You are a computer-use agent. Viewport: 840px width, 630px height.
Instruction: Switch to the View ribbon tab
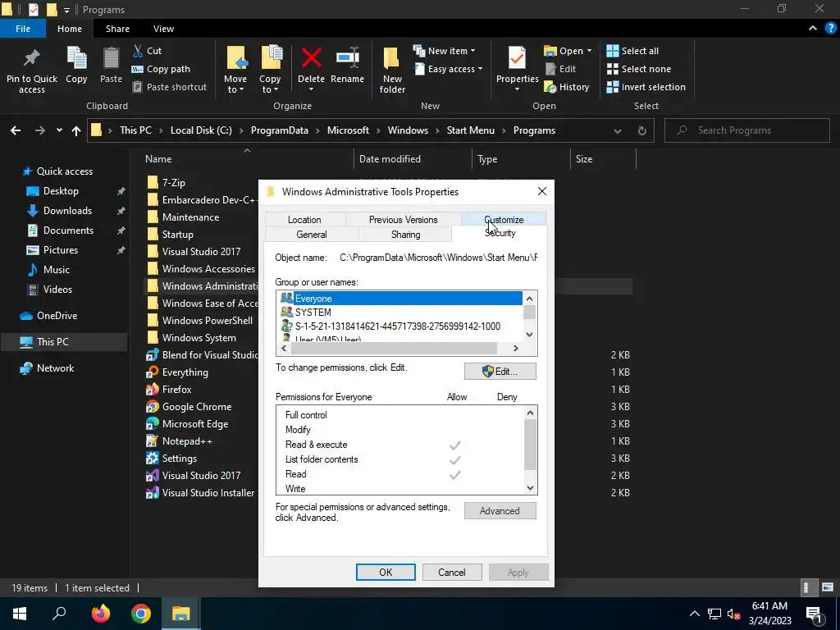pos(163,29)
